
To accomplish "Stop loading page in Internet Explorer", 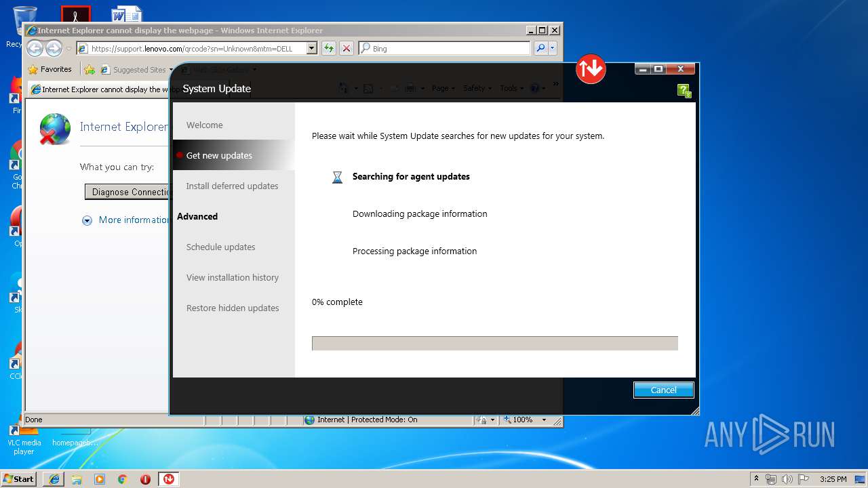I will 347,48.
